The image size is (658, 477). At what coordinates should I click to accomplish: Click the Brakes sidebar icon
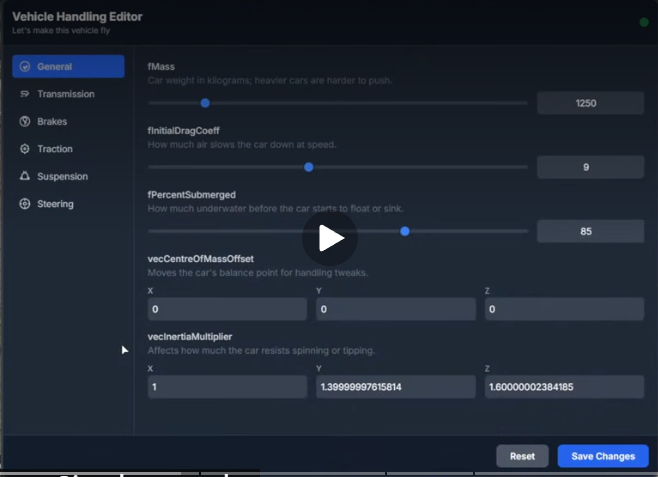coord(25,121)
